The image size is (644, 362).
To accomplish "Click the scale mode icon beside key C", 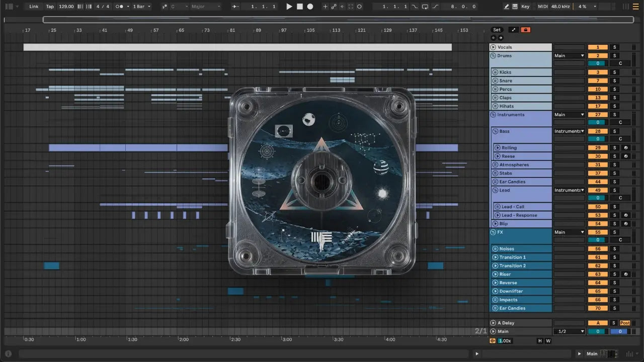I will click(x=165, y=7).
